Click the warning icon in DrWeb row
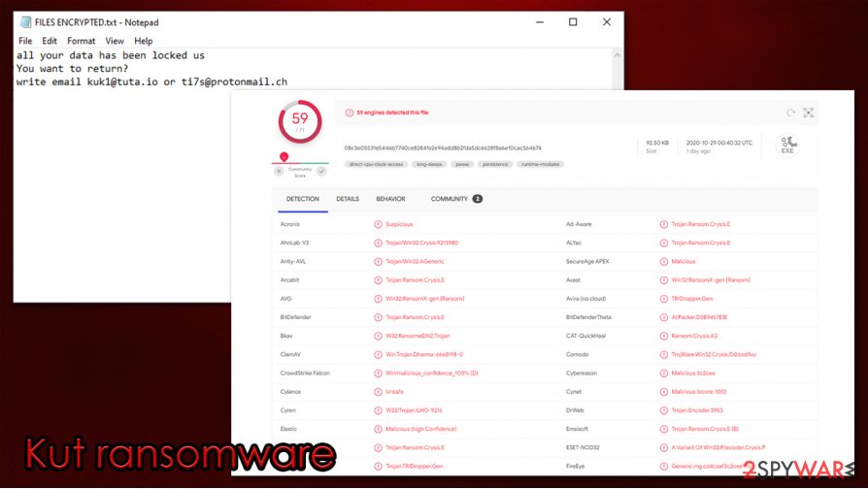 (664, 410)
